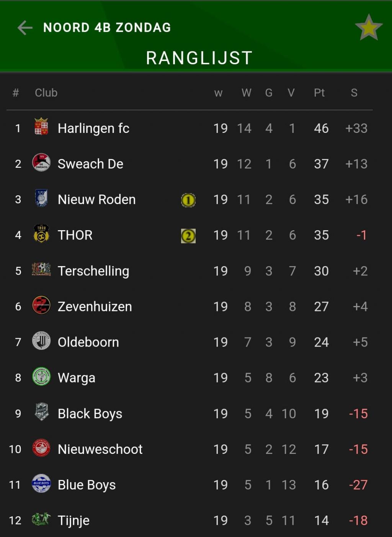This screenshot has width=392, height=537.
Task: Open Harlingen fc club crest
Action: pos(41,127)
